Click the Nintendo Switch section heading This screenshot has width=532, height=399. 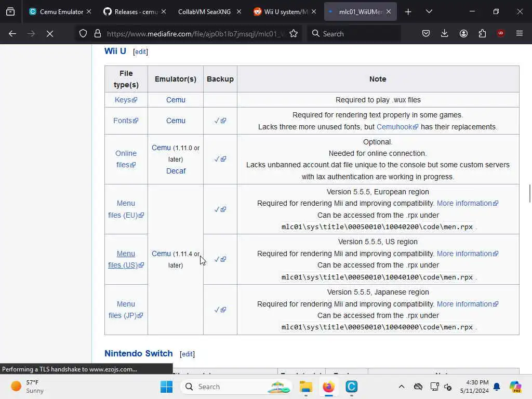[138, 353]
